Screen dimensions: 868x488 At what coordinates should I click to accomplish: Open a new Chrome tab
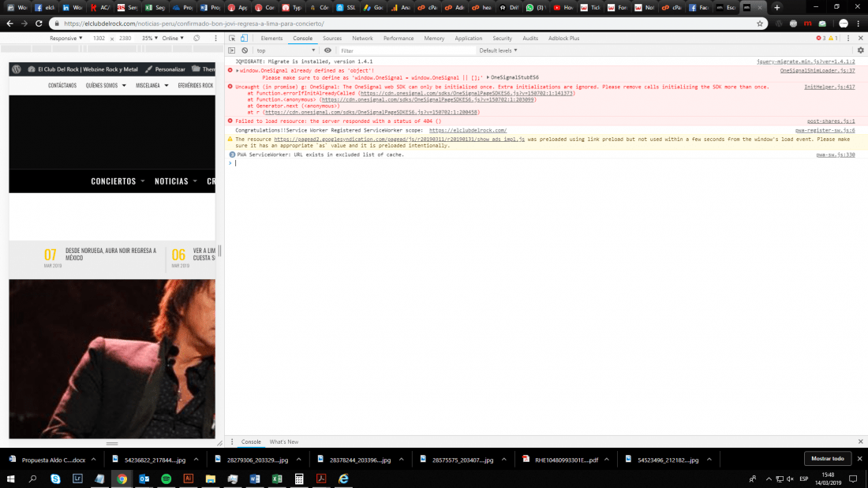tap(776, 8)
